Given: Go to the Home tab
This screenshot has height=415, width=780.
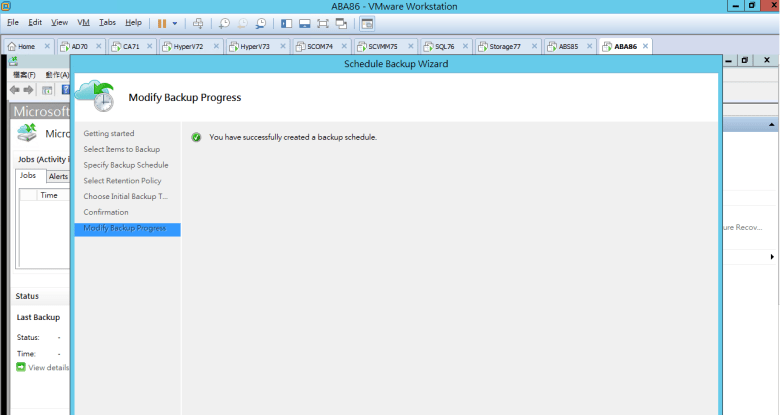Looking at the screenshot, I should pos(25,46).
